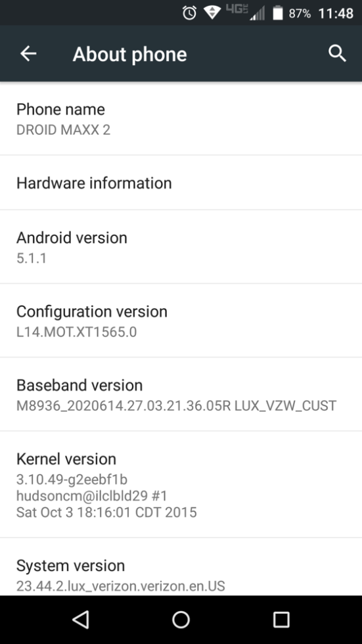Open the Phone name entry

(x=181, y=119)
